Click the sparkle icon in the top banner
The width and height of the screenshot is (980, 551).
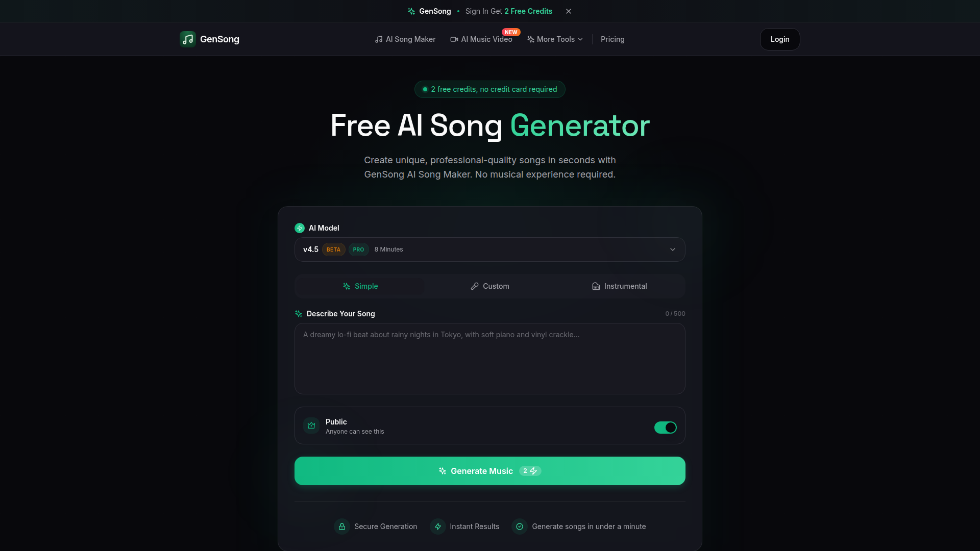(411, 11)
